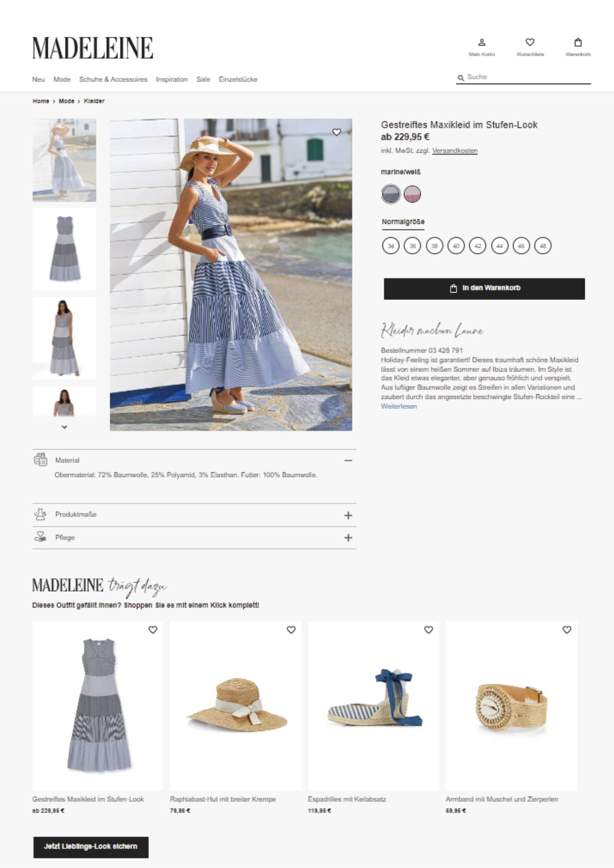Image resolution: width=614 pixels, height=868 pixels.
Task: Open the Sale menu item
Action: tap(203, 79)
